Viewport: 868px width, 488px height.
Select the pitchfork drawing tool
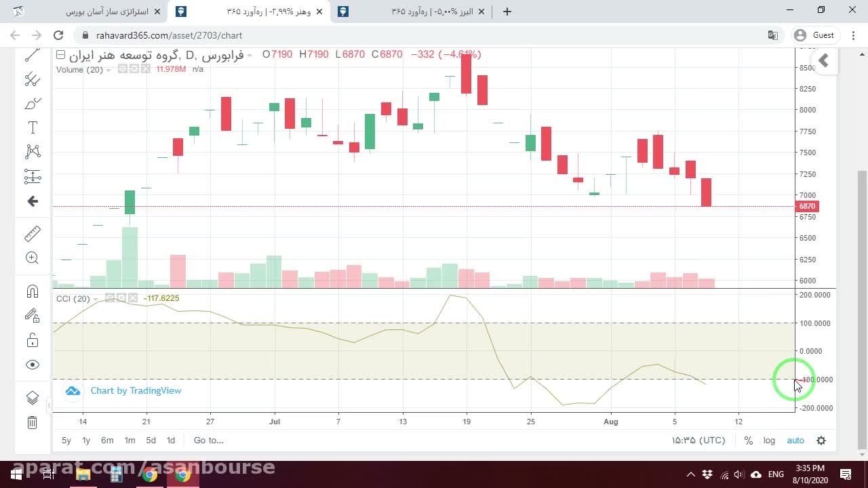(x=33, y=79)
